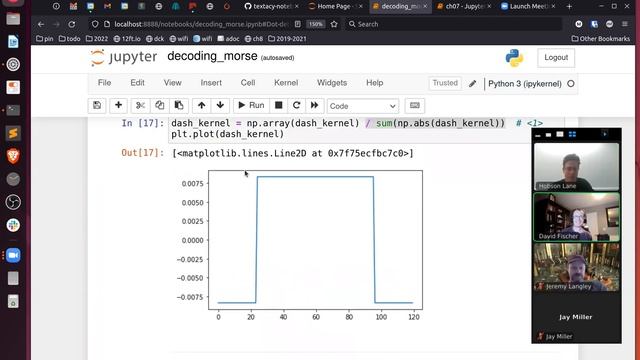Open Sublime Text from the dock
Image resolution: width=640 pixels, height=360 pixels.
[x=13, y=133]
